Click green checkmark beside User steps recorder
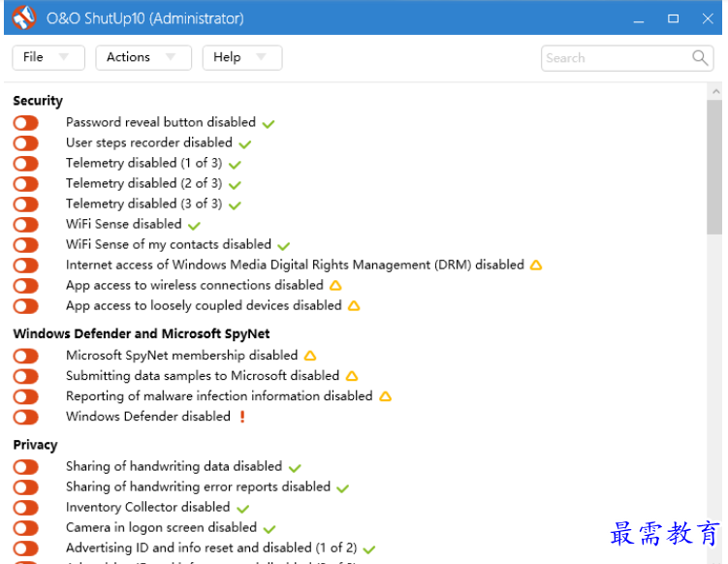 (x=245, y=144)
